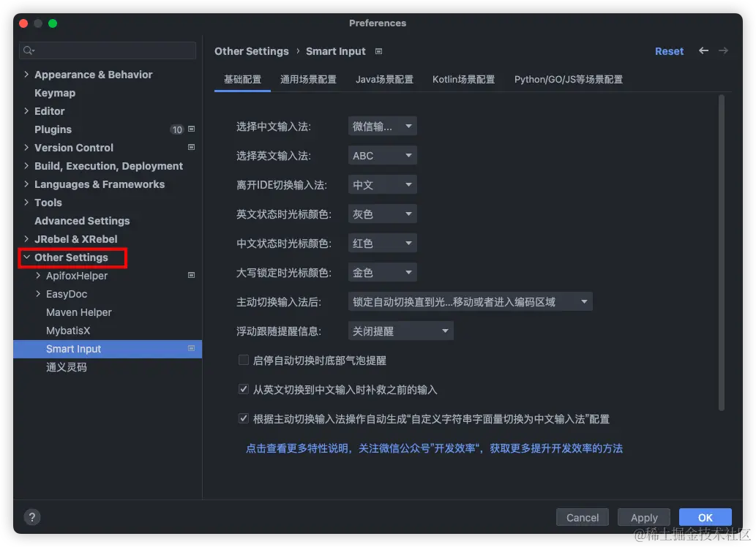Click the project-level icon next to Plugins
The width and height of the screenshot is (756, 547).
point(192,129)
